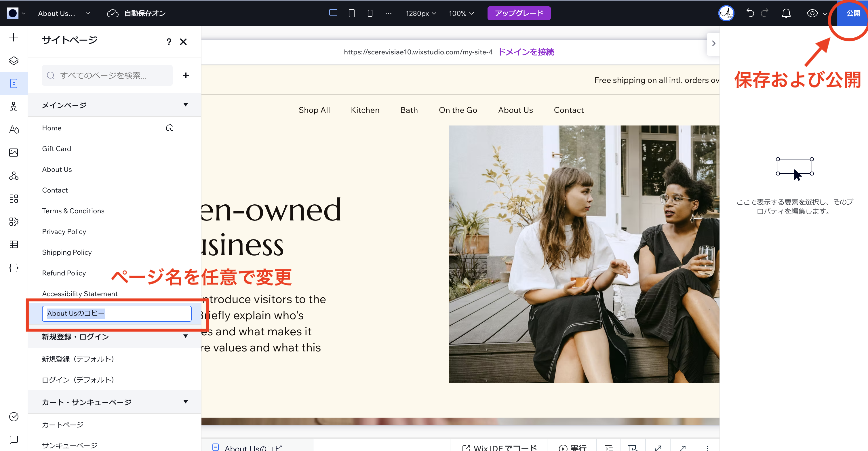Open the CMS table icon in sidebar

14,244
